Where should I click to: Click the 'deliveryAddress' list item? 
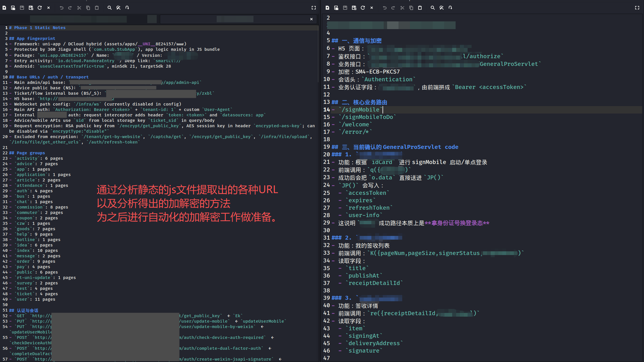(x=371, y=343)
